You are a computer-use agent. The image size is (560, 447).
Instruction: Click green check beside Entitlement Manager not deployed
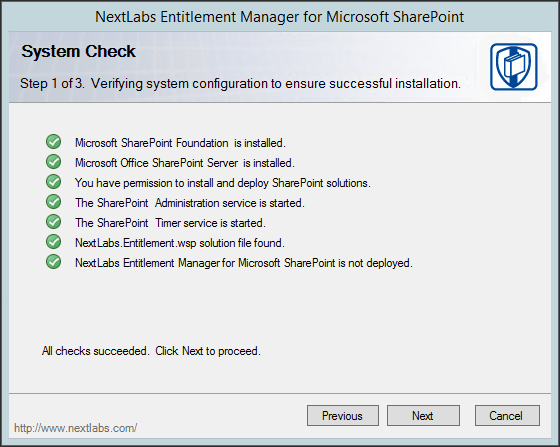coord(54,262)
